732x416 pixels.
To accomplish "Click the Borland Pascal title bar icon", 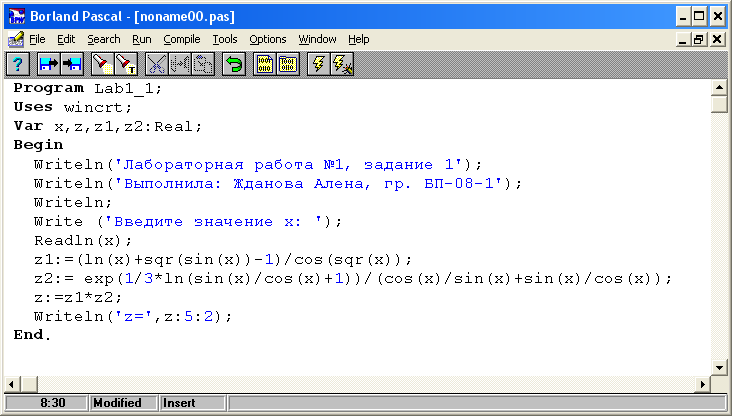I will (17, 16).
